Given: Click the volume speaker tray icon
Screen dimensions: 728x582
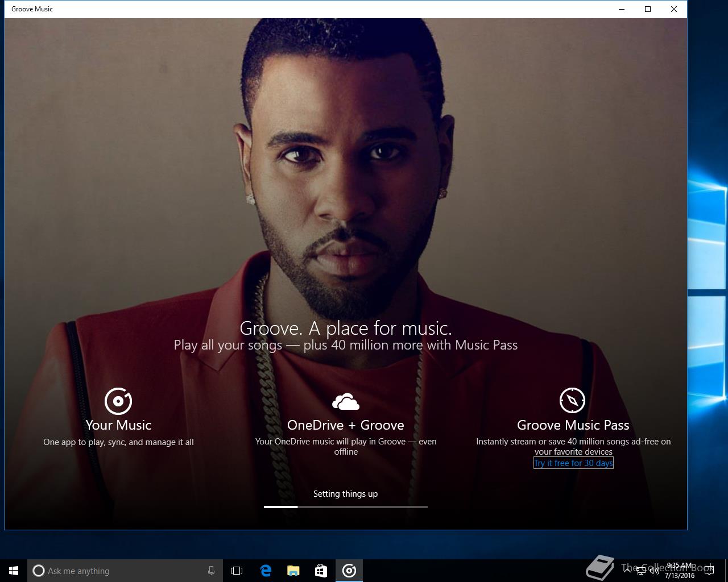Looking at the screenshot, I should [655, 571].
